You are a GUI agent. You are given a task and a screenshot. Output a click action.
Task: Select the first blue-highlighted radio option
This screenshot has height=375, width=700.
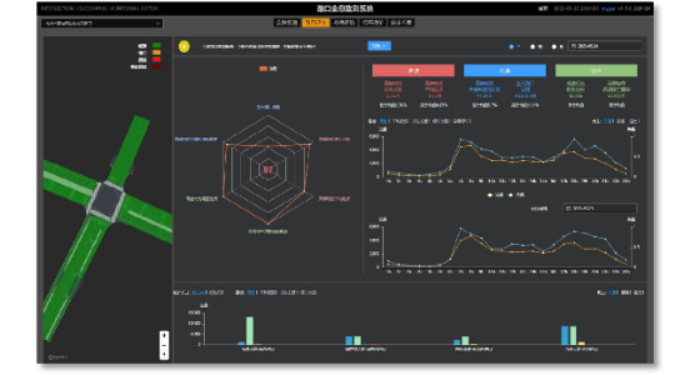(x=512, y=46)
